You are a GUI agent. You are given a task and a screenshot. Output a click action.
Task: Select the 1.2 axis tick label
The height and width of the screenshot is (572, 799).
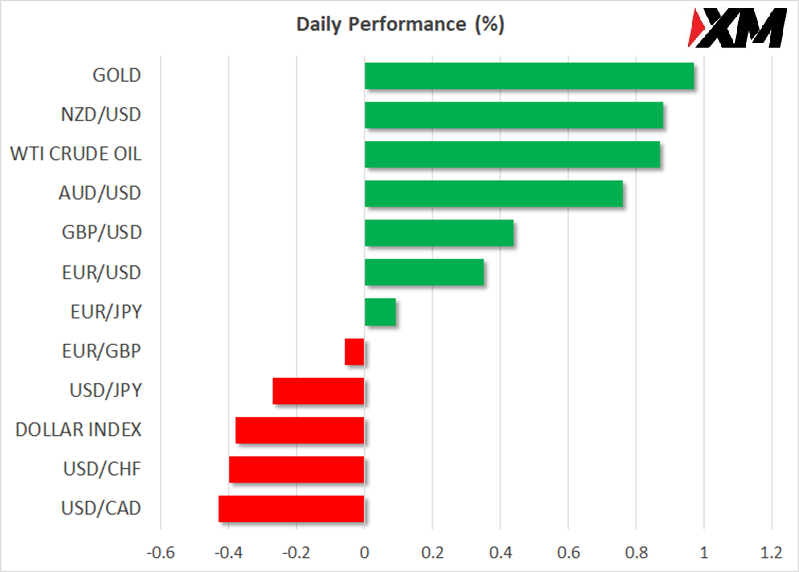click(771, 551)
